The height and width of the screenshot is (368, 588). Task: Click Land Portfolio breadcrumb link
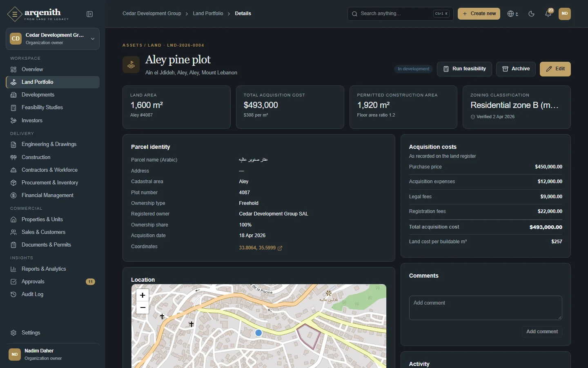tap(208, 13)
